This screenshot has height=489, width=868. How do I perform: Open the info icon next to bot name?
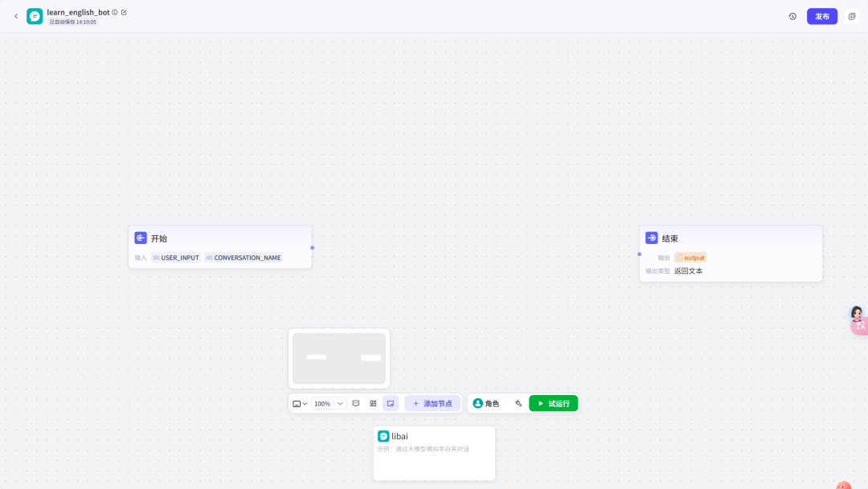(115, 12)
